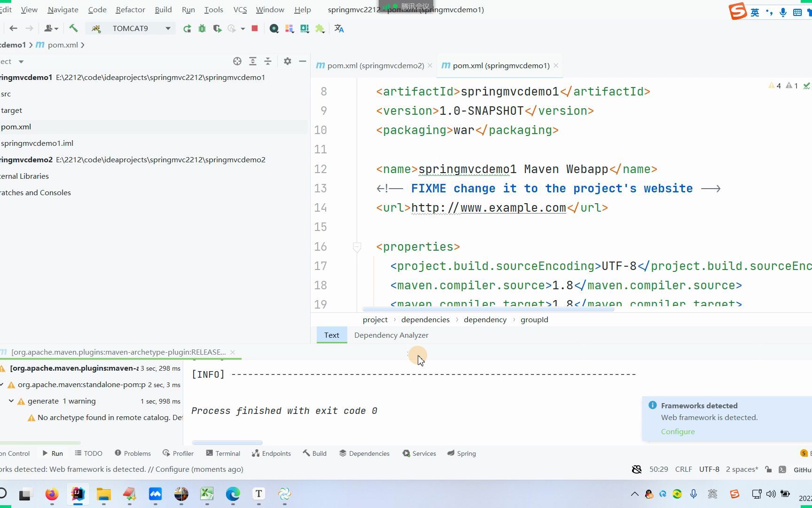Expand all in Project panel
This screenshot has width=812, height=508.
point(253,61)
